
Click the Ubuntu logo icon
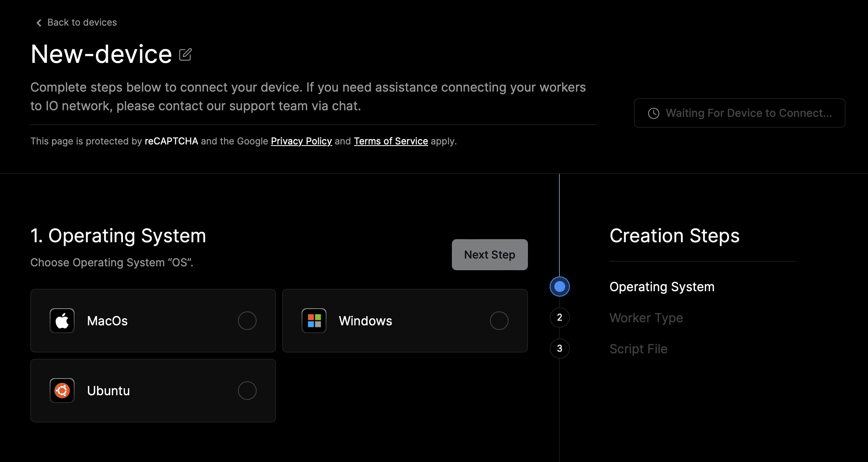(x=62, y=391)
